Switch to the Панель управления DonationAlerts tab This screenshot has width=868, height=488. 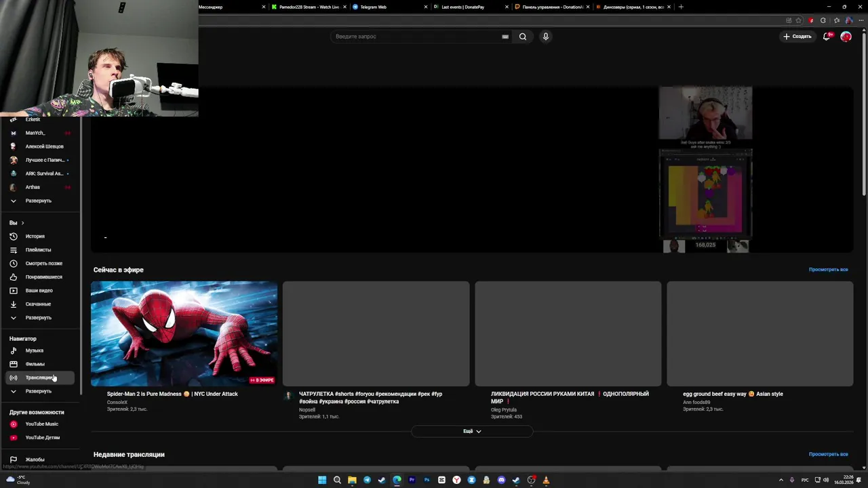pos(551,7)
